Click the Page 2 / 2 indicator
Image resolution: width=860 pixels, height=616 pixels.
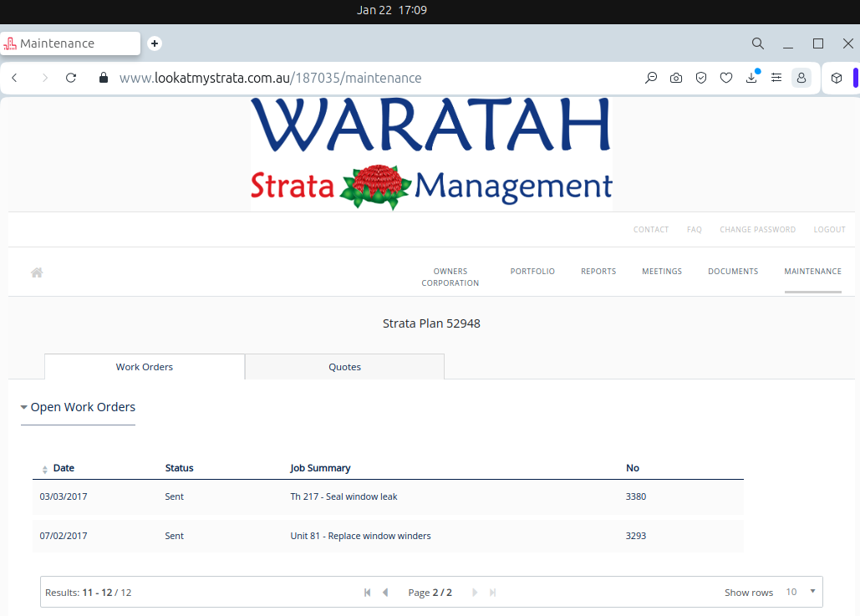pyautogui.click(x=430, y=593)
